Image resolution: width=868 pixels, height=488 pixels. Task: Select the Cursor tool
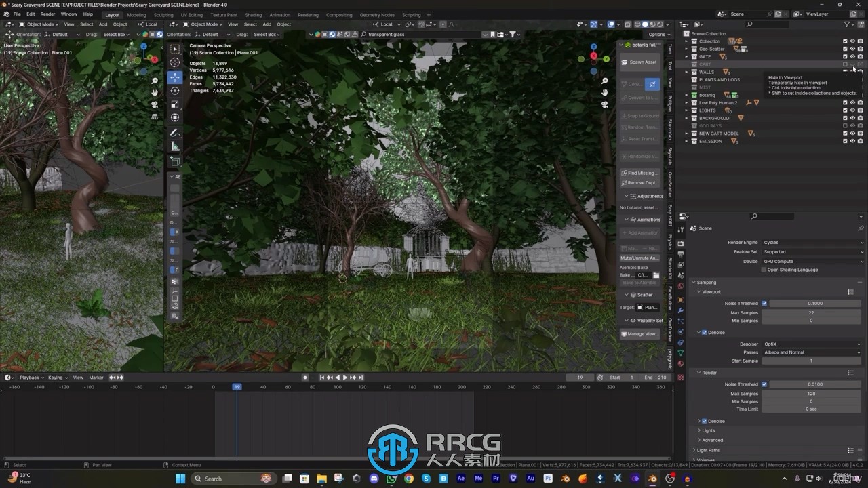(175, 62)
